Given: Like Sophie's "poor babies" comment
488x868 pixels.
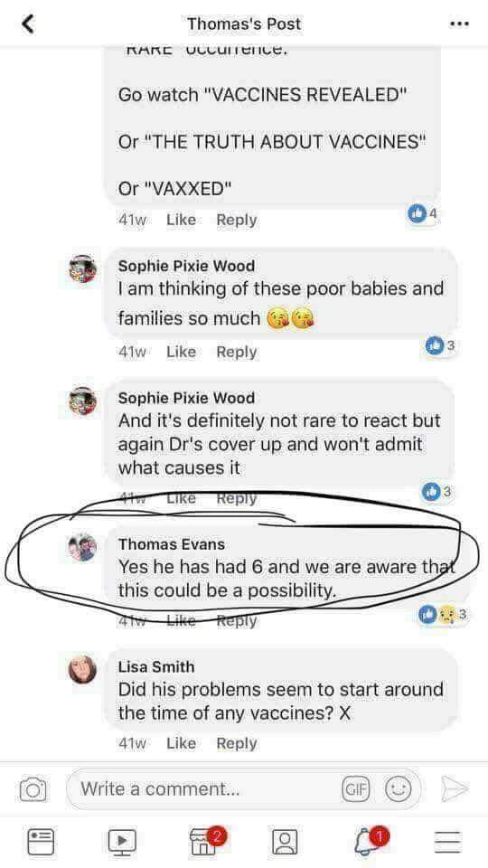Looking at the screenshot, I should 181,352.
